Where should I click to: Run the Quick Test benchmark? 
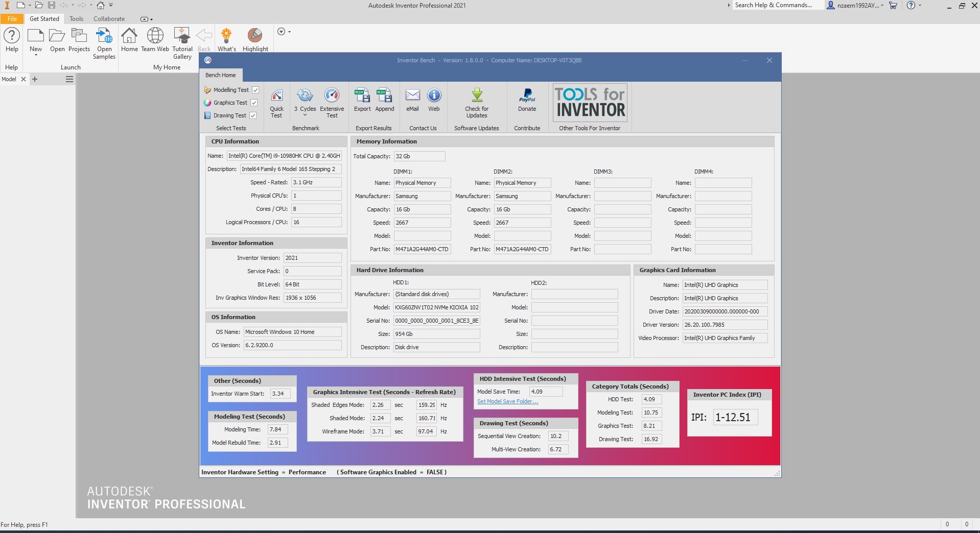276,103
